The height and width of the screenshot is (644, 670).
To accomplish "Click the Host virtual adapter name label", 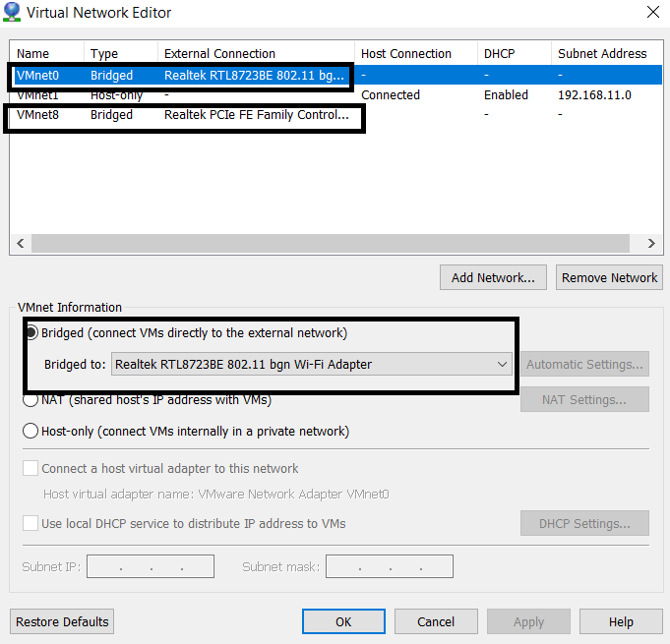I will (x=216, y=495).
